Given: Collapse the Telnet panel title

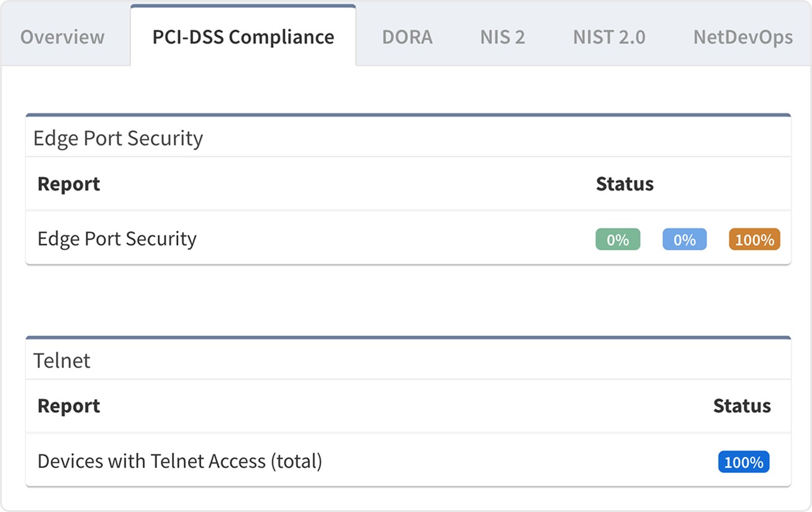Looking at the screenshot, I should coord(61,361).
